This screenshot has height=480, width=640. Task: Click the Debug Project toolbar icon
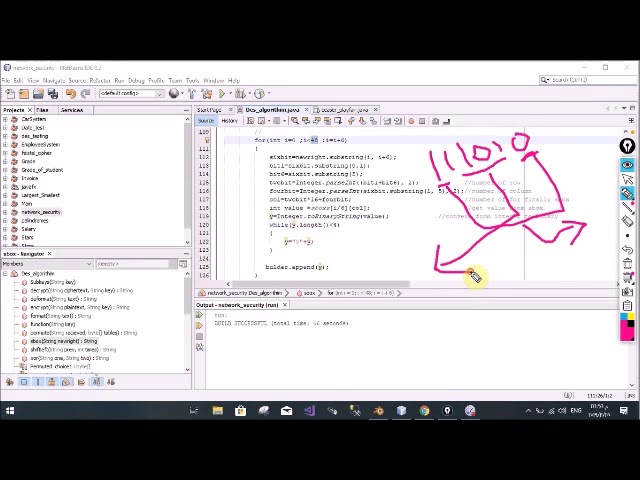(240, 94)
